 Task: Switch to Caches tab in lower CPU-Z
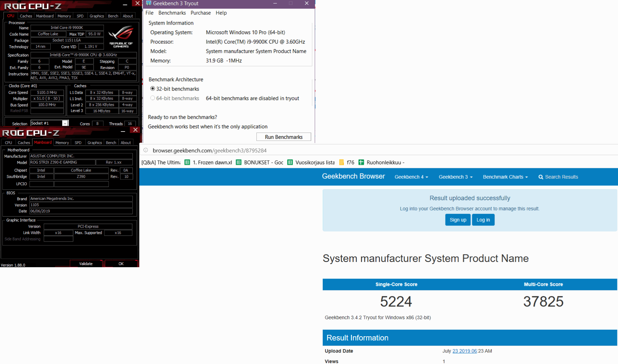click(24, 143)
